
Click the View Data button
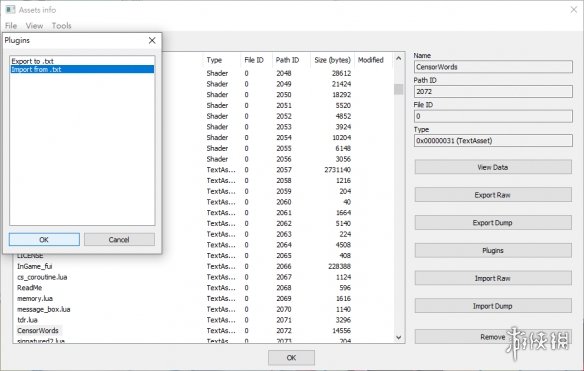[493, 167]
